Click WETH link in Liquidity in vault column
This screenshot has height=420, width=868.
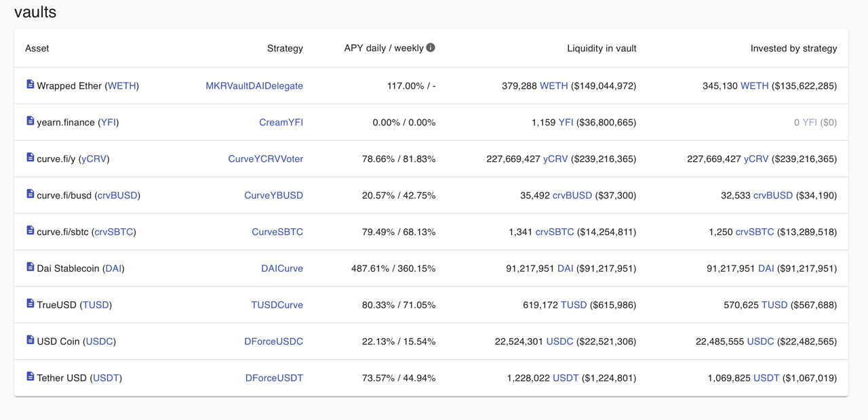coord(554,86)
